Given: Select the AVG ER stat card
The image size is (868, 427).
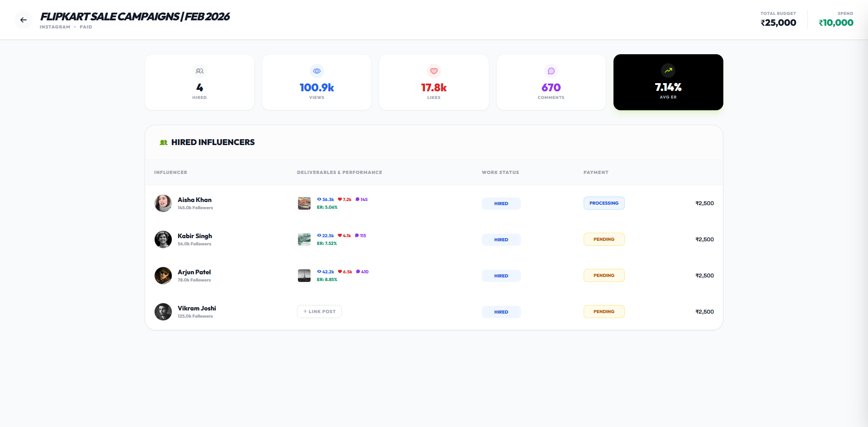Looking at the screenshot, I should coord(668,82).
